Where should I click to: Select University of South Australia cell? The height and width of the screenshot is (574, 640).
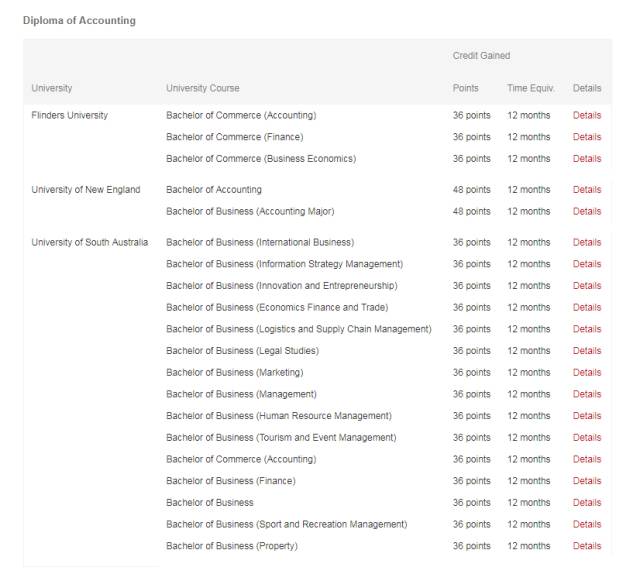89,243
